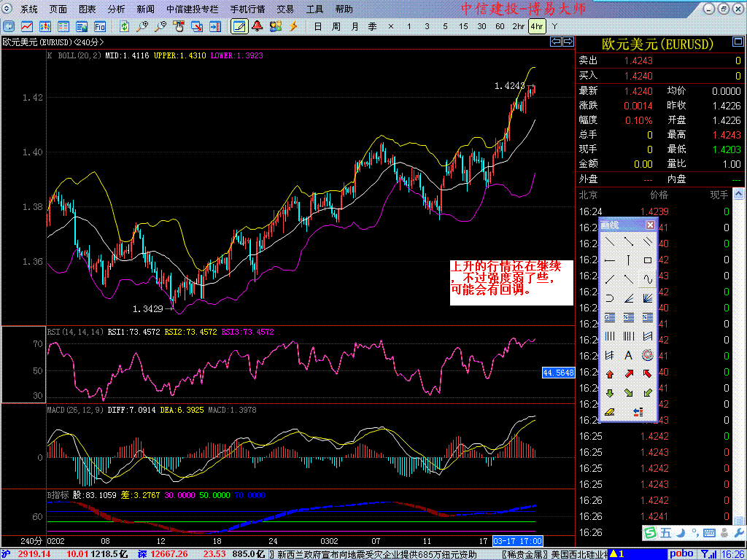Place a green down arrow marker
This screenshot has width=747, height=560.
610,393
